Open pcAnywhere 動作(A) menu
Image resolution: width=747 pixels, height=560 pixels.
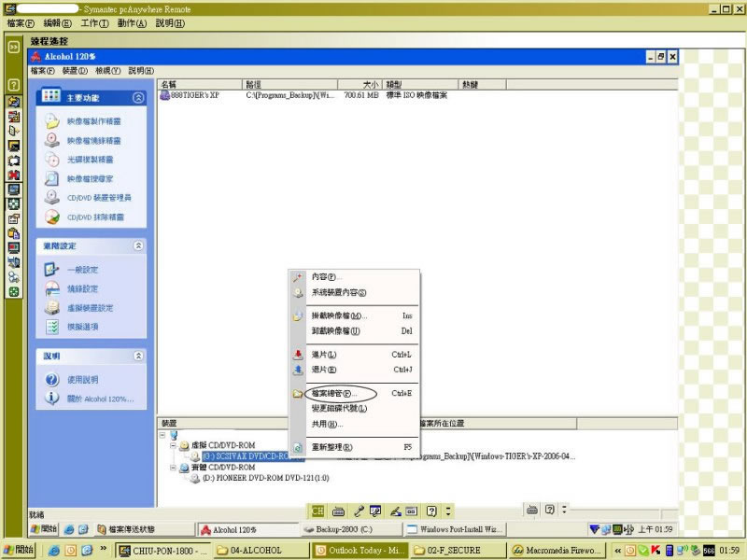click(x=132, y=22)
